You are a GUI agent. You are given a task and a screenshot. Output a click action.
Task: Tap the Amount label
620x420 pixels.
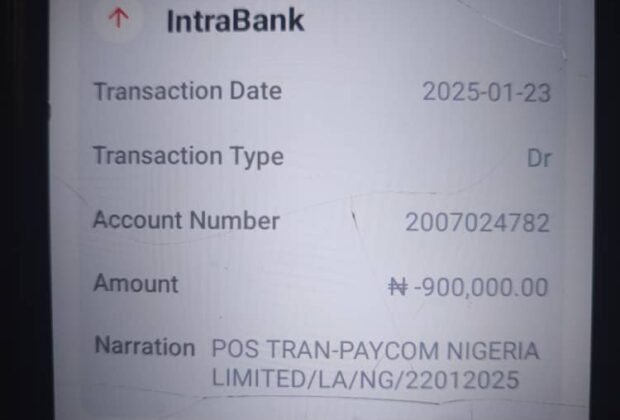(136, 284)
